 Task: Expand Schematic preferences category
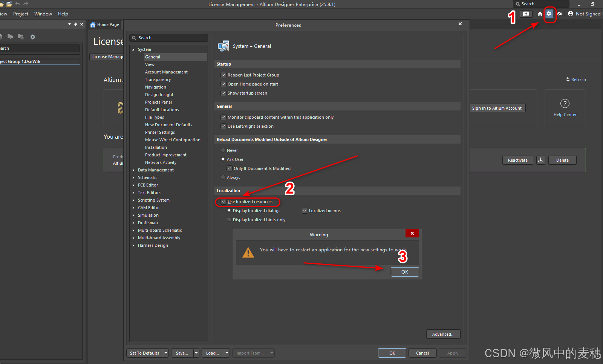(x=133, y=177)
